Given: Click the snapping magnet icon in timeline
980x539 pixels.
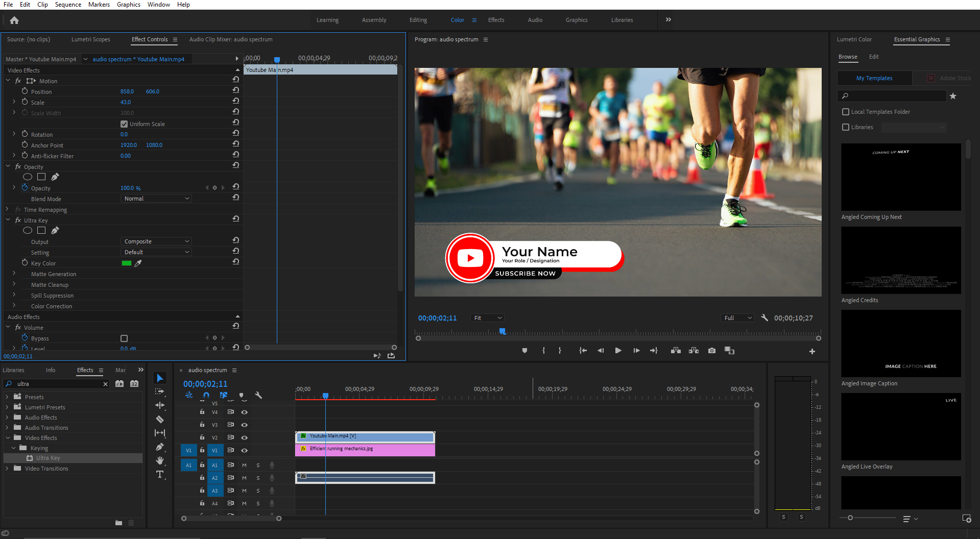Looking at the screenshot, I should pyautogui.click(x=206, y=395).
